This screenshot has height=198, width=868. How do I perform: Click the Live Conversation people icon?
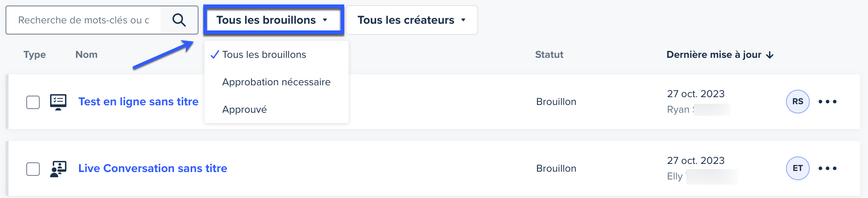58,169
